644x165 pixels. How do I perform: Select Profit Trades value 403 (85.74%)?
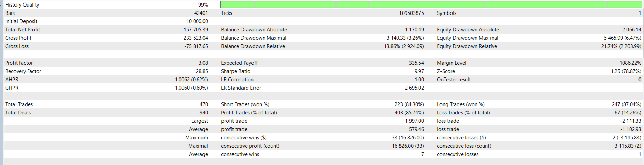coord(409,113)
